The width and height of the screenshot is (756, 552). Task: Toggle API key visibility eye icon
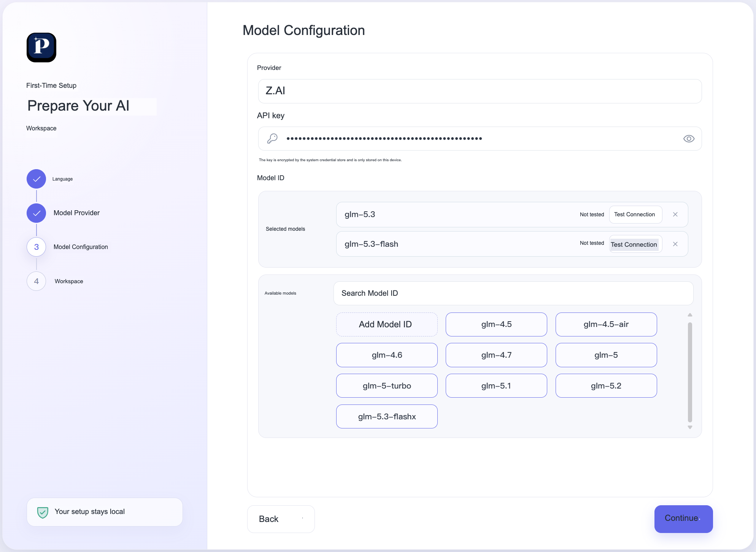point(689,139)
